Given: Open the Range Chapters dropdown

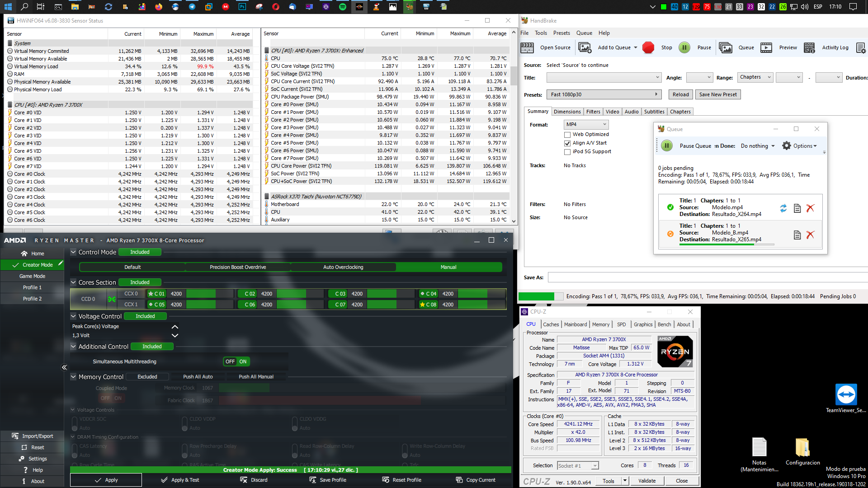Looking at the screenshot, I should point(755,77).
